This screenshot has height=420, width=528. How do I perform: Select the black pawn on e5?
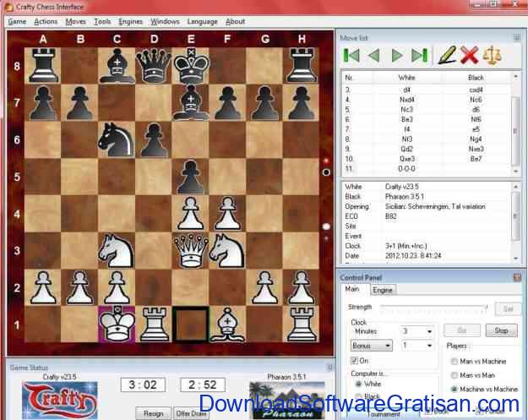coord(191,177)
